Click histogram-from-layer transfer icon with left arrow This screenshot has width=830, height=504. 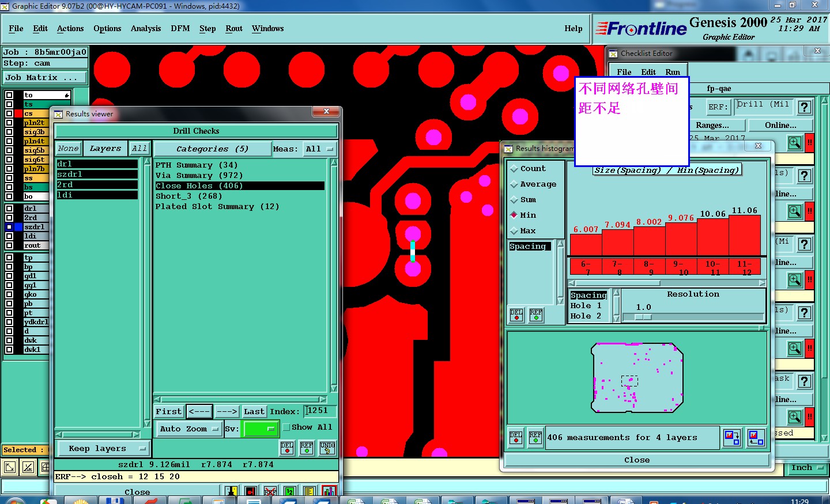(x=756, y=438)
